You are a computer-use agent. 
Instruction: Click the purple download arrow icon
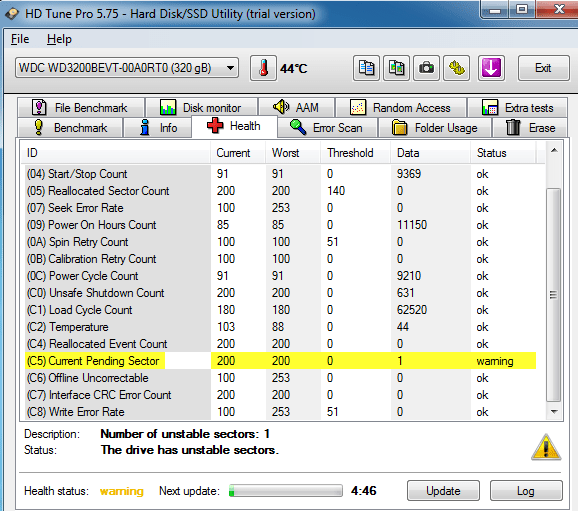point(491,68)
